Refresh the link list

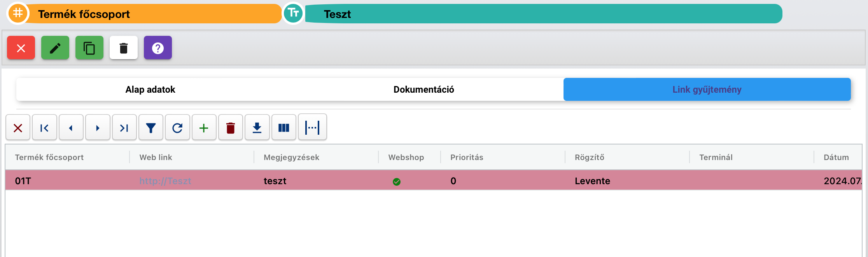(x=177, y=127)
